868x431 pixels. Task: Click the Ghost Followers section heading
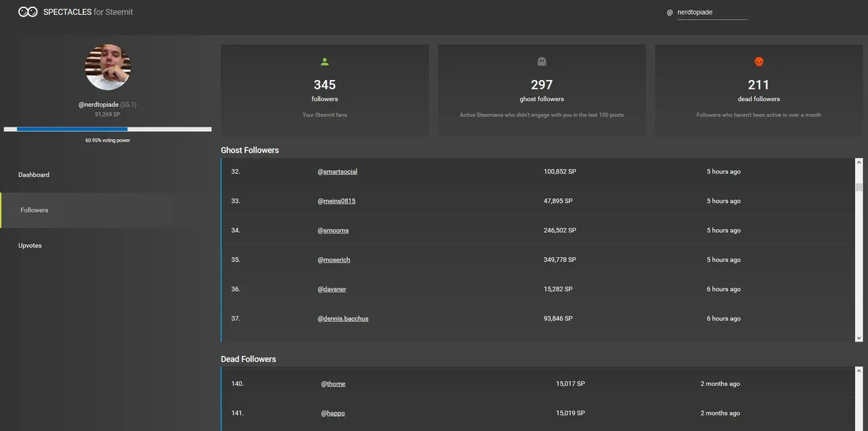coord(250,150)
